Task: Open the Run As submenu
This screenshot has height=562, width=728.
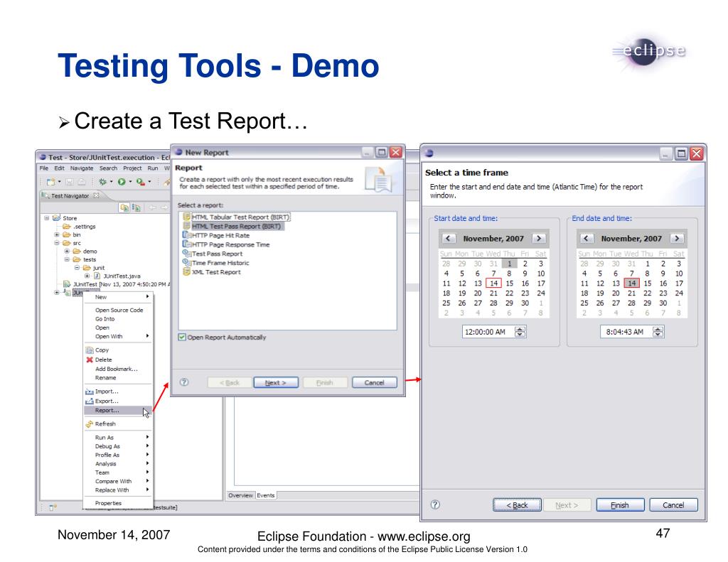Action: [x=118, y=437]
